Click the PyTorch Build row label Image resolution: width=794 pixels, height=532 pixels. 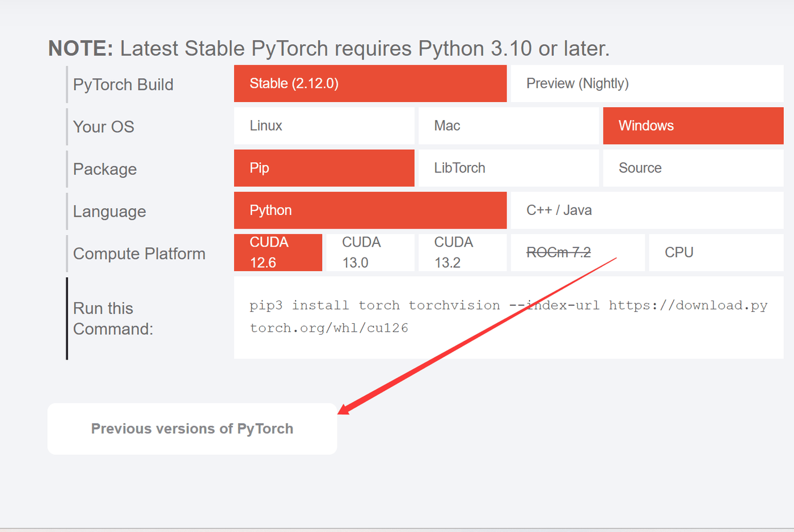123,85
